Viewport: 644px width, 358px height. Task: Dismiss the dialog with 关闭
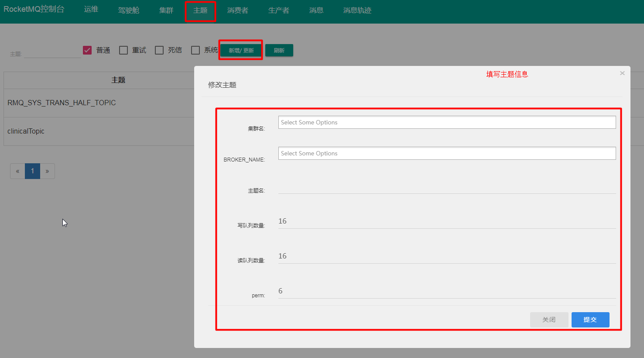tap(549, 320)
